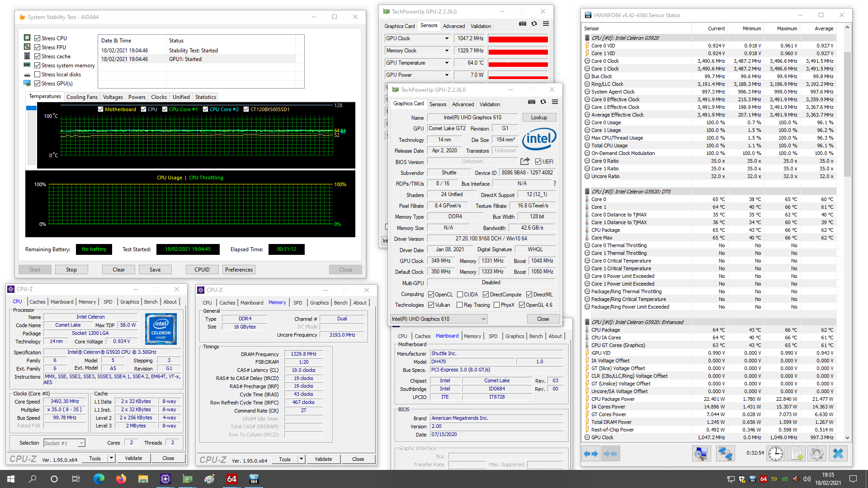Take screenshot in GPU-Z Graphics Card window
This screenshot has height=488, width=868.
pos(532,102)
